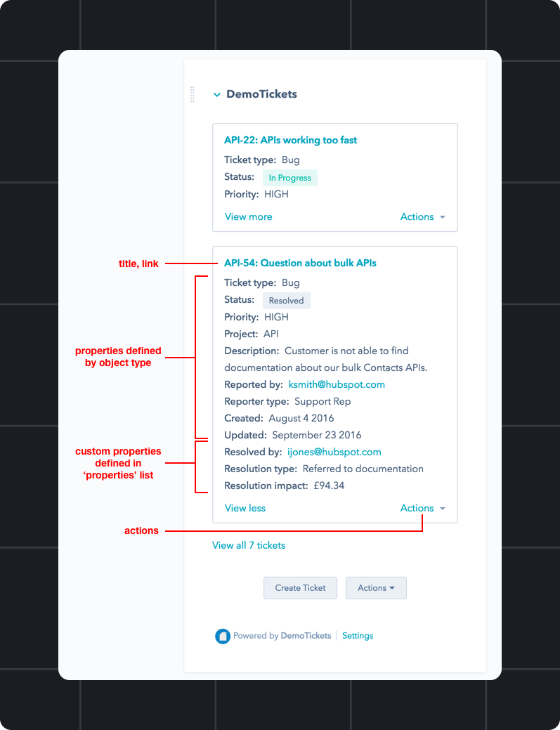The width and height of the screenshot is (560, 730).
Task: Click the In Progress status tag
Action: click(x=290, y=178)
